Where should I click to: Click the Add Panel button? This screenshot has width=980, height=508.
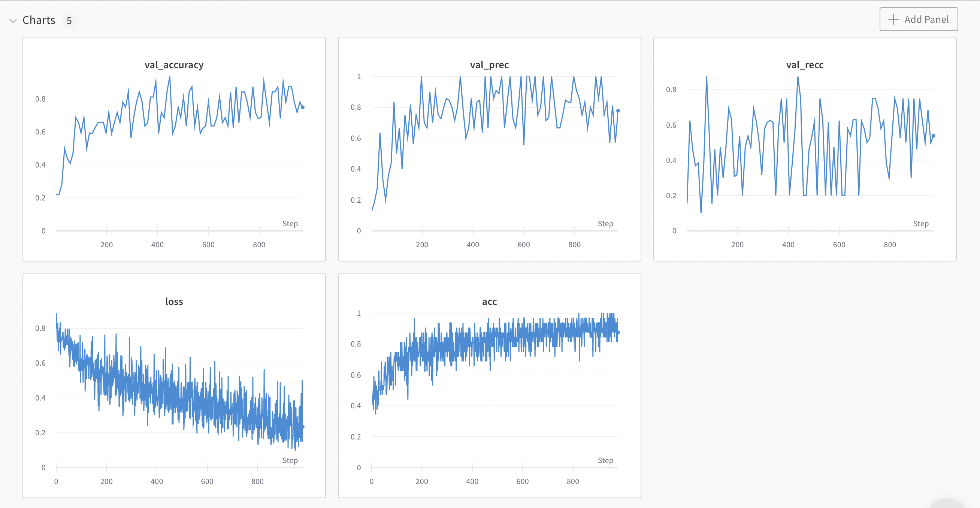pos(918,19)
